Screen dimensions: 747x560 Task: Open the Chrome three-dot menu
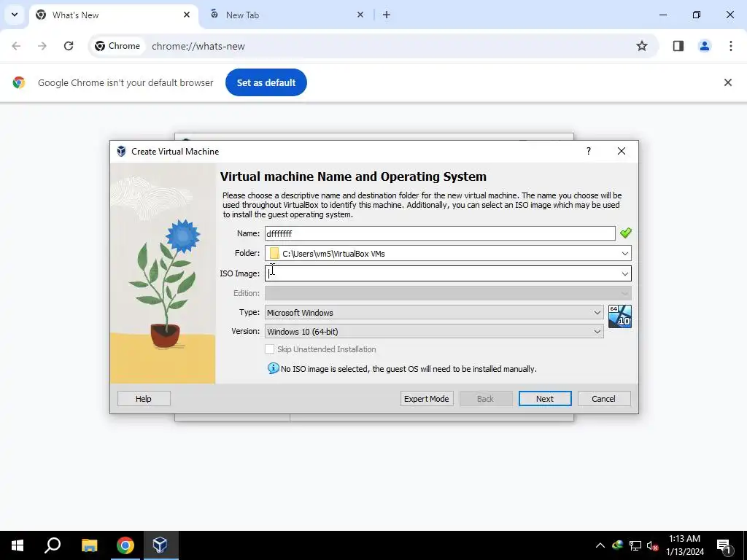point(730,46)
